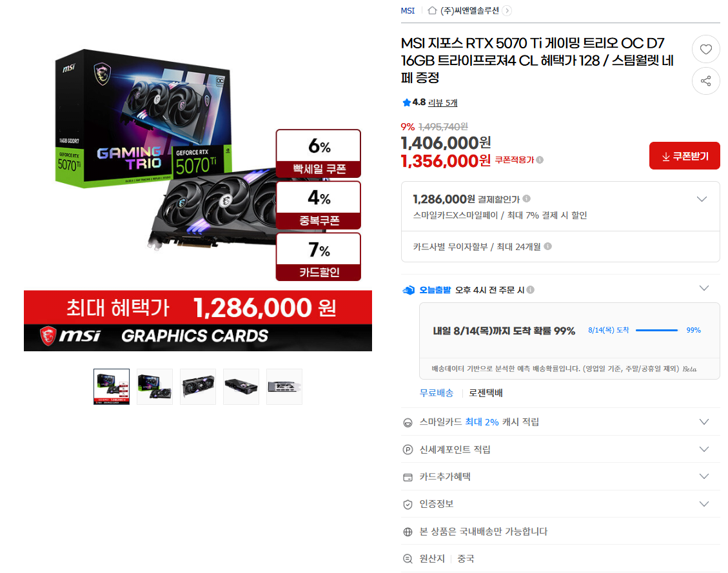Open the 리뷰 5개 reviews link
728x573 pixels.
pyautogui.click(x=442, y=102)
